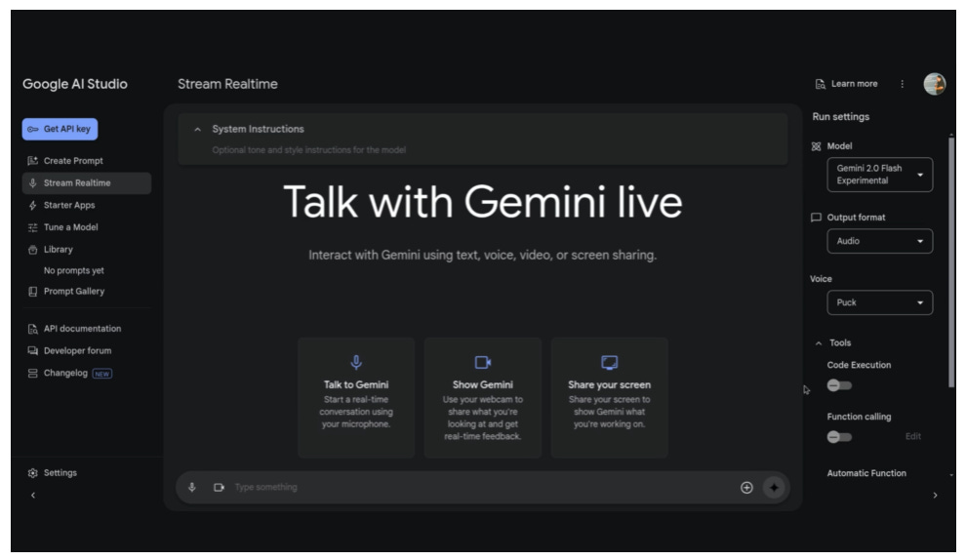Click the Show Gemini webcam card
The image size is (966, 560).
[482, 397]
